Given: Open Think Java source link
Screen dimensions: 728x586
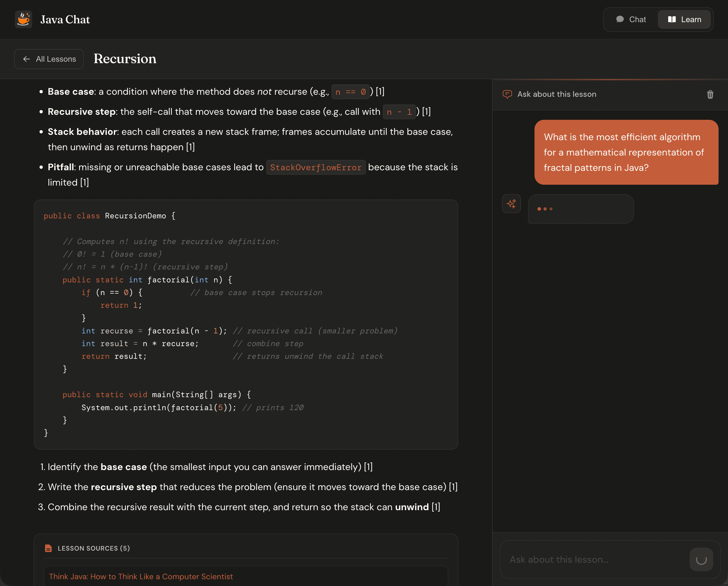Looking at the screenshot, I should click(141, 577).
